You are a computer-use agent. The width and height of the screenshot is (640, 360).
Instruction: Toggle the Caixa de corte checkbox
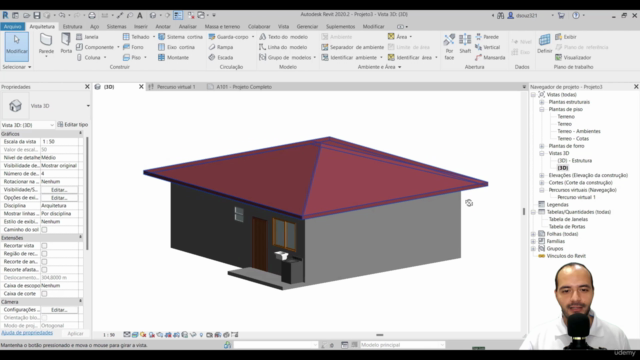[44, 293]
